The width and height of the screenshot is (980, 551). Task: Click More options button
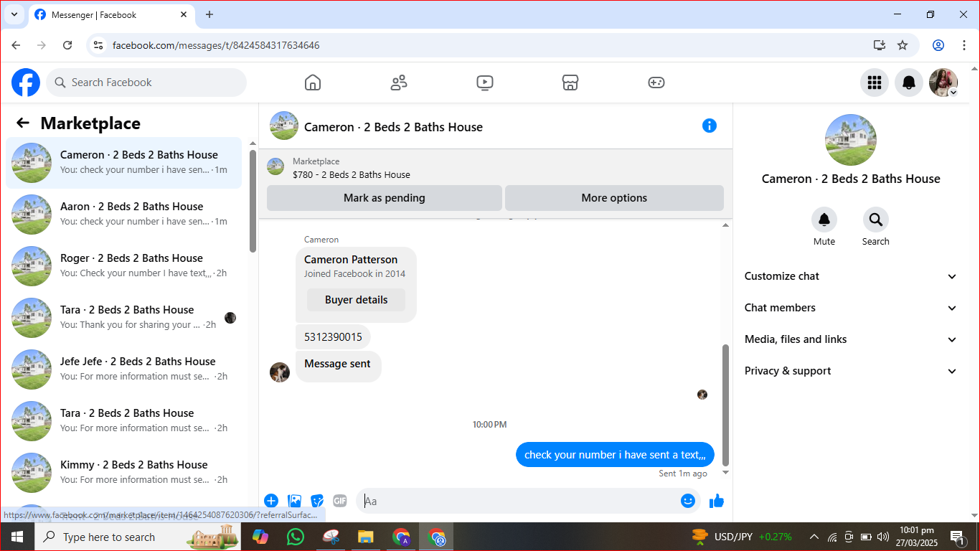pyautogui.click(x=614, y=198)
